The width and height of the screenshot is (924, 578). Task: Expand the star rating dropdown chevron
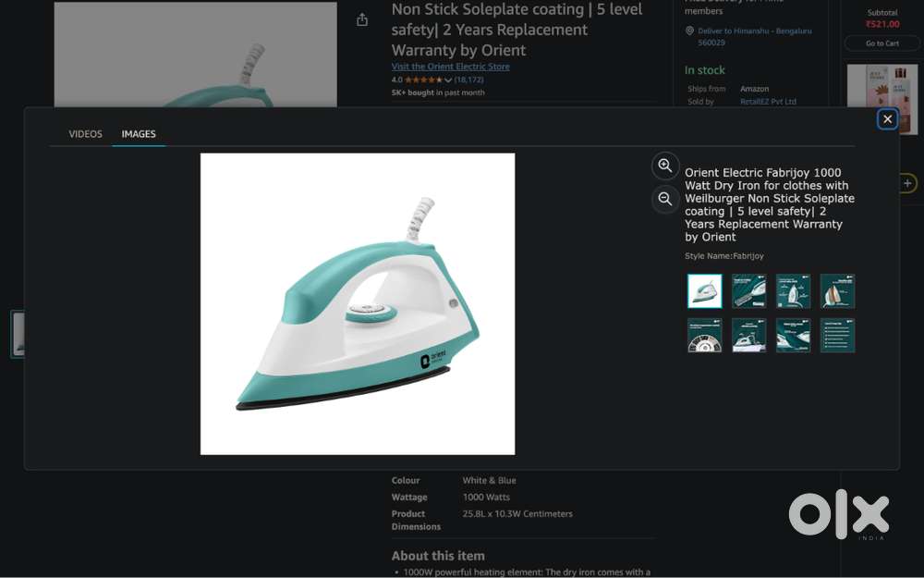click(x=448, y=80)
